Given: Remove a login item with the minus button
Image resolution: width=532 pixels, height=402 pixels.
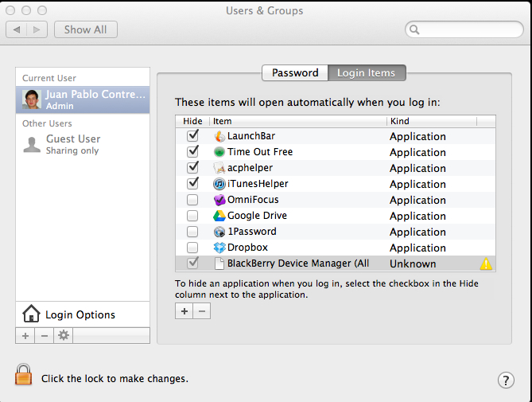Looking at the screenshot, I should 202,311.
